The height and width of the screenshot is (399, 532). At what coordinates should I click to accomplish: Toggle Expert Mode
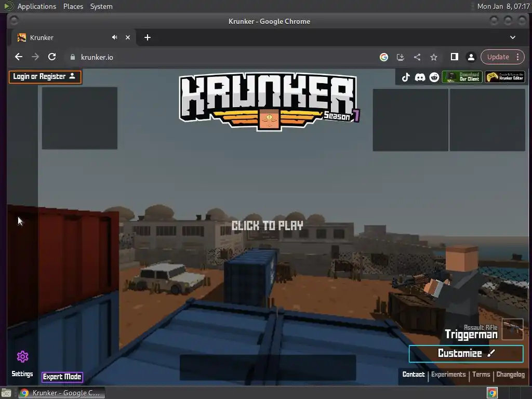click(x=62, y=377)
